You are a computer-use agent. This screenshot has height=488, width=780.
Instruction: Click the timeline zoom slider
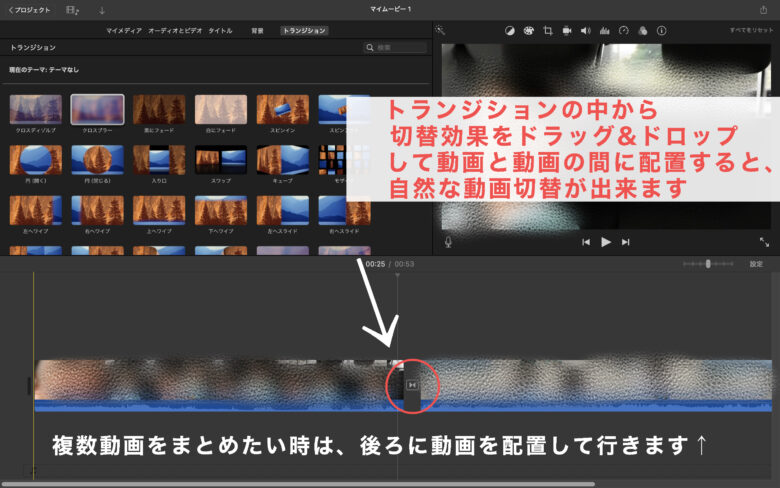coord(708,264)
